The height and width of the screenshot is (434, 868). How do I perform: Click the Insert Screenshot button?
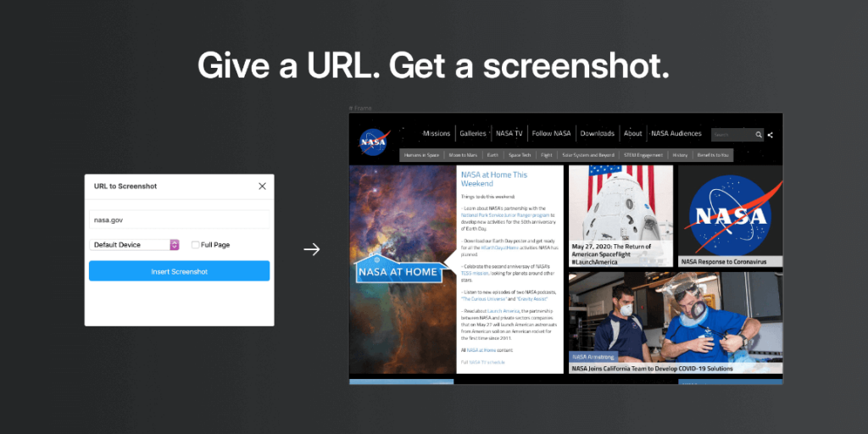180,271
